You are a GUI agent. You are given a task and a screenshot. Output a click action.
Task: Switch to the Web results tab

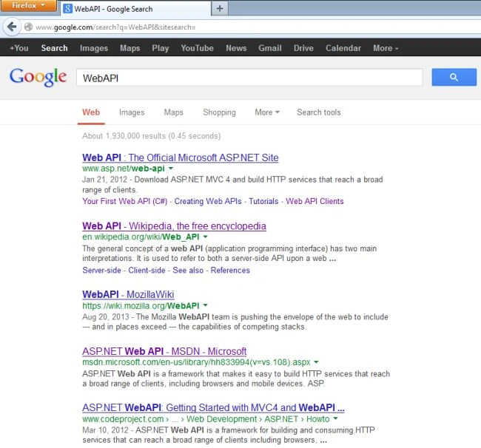91,112
